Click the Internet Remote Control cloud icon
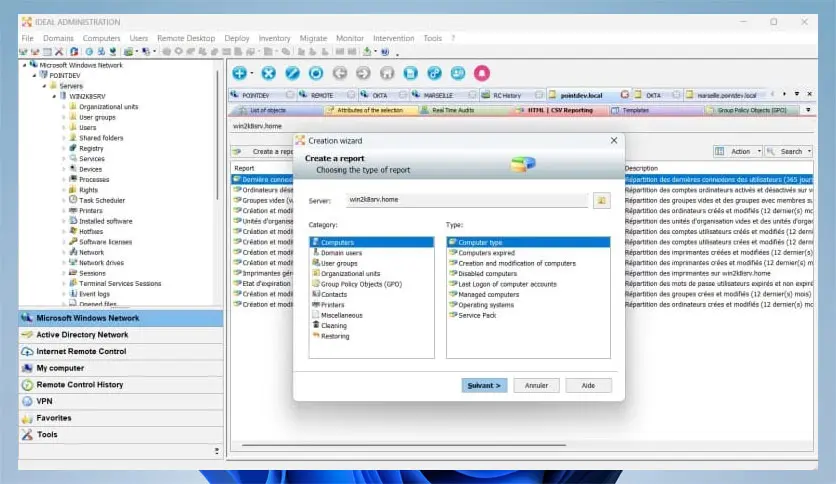Screen dimensions: 836x484 point(27,351)
